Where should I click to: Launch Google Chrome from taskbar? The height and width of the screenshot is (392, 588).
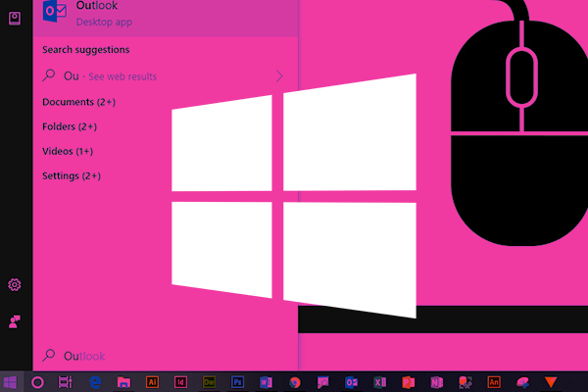pos(295,382)
